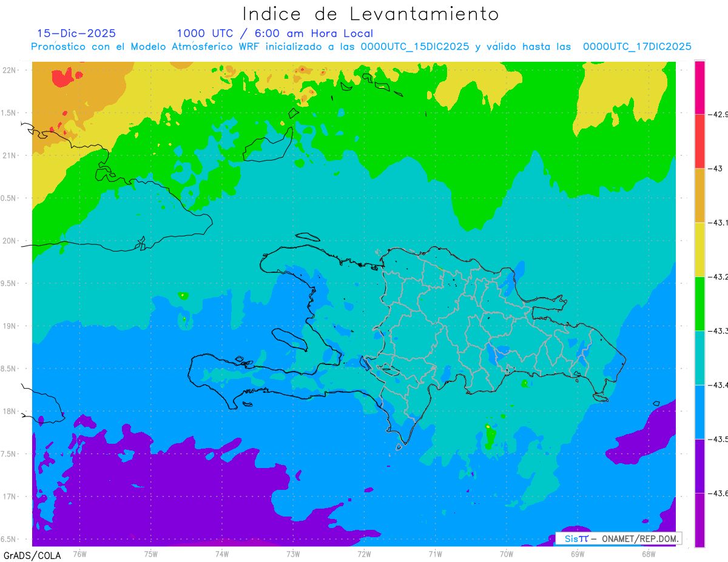Click the "22N" latitude label

10,70
